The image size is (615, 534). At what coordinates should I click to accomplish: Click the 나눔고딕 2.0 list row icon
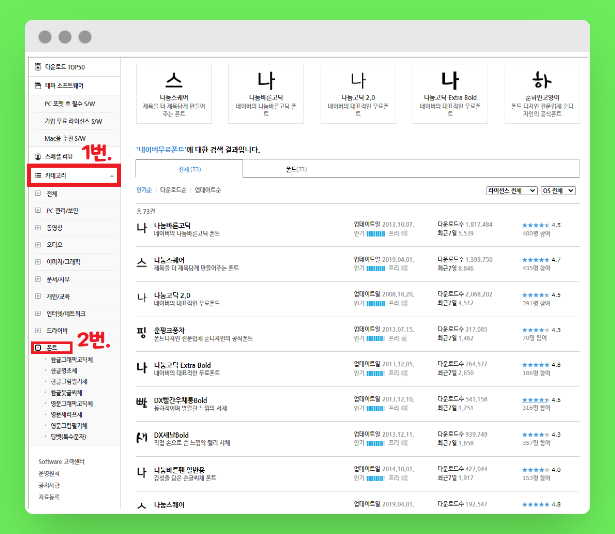(142, 298)
